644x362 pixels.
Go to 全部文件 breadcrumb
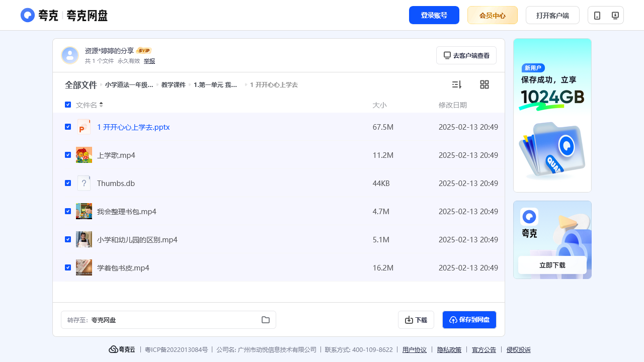click(x=80, y=85)
